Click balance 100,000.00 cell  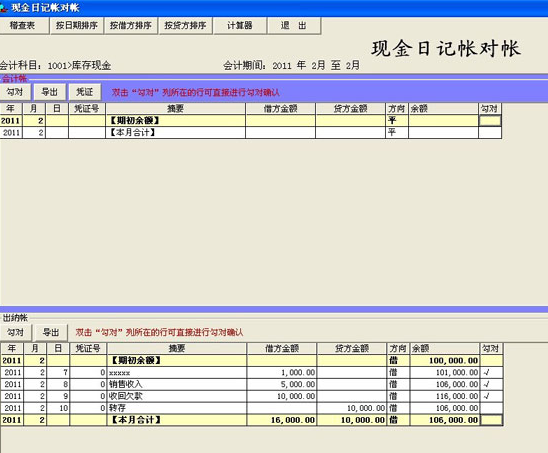point(445,361)
